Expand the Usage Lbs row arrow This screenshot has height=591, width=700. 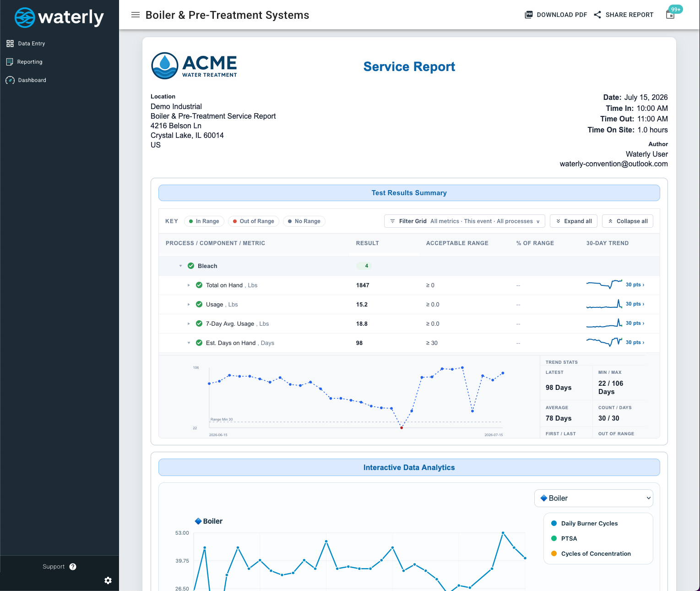(x=189, y=305)
